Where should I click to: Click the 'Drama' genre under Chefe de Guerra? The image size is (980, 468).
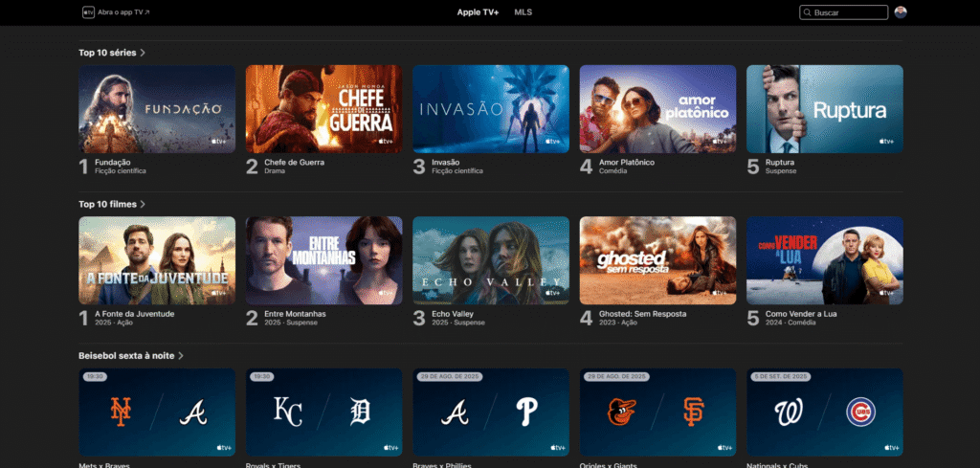point(275,171)
